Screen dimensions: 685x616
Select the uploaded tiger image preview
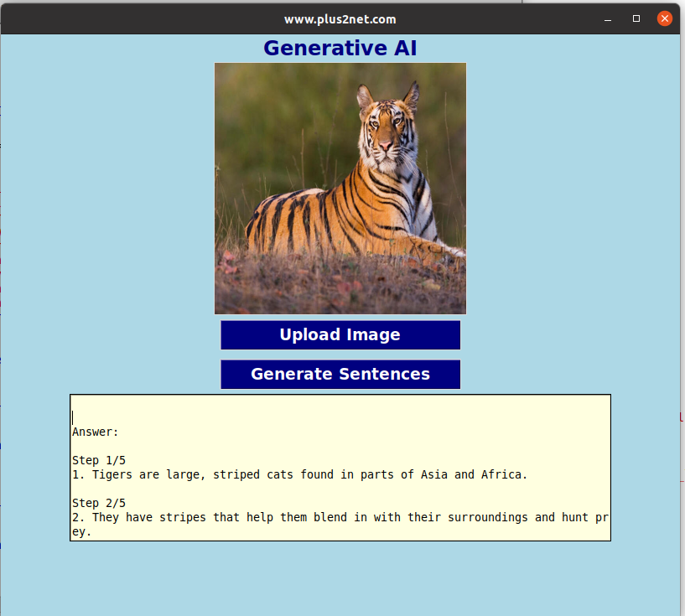pyautogui.click(x=340, y=189)
